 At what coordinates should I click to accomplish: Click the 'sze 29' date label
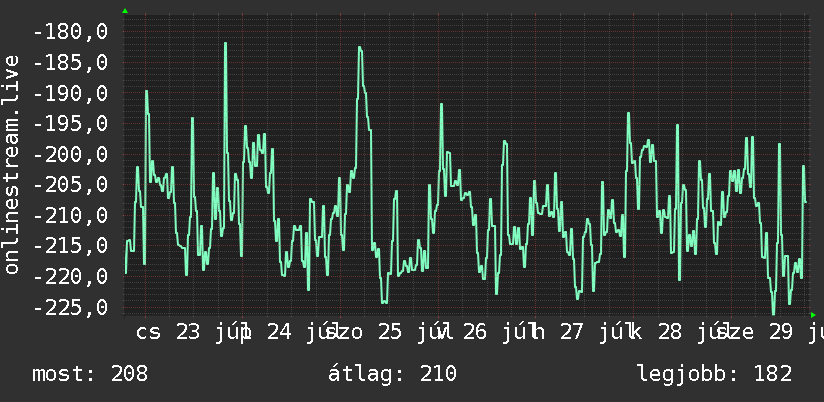click(x=757, y=333)
